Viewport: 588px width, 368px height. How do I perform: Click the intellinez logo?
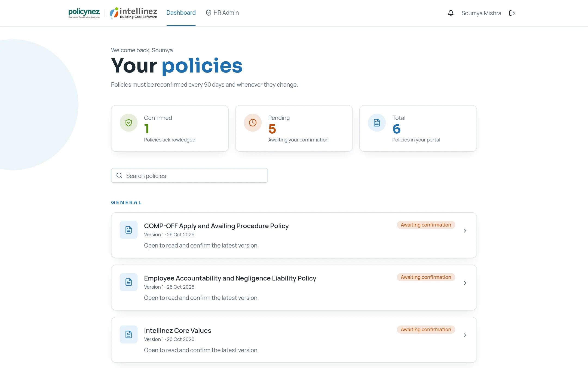pyautogui.click(x=133, y=13)
